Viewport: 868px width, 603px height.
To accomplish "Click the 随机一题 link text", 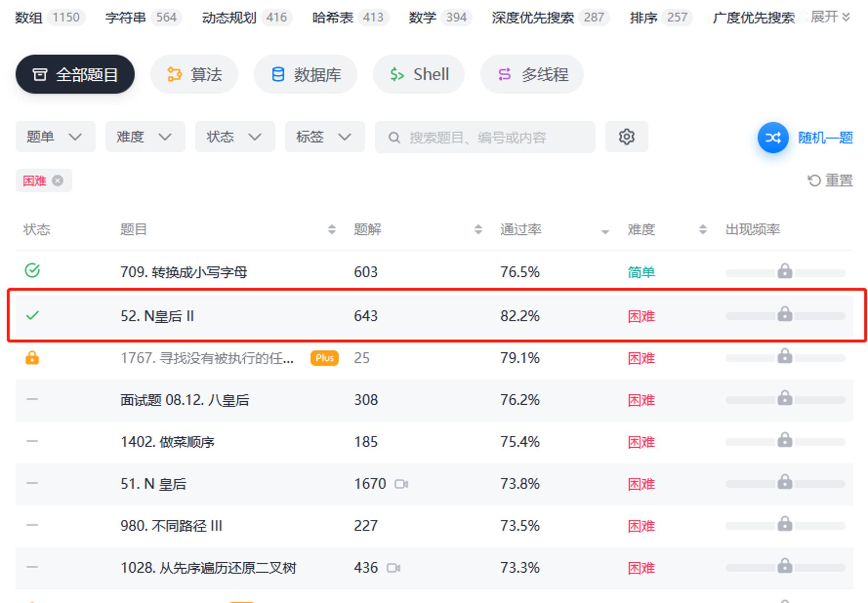I will point(825,138).
